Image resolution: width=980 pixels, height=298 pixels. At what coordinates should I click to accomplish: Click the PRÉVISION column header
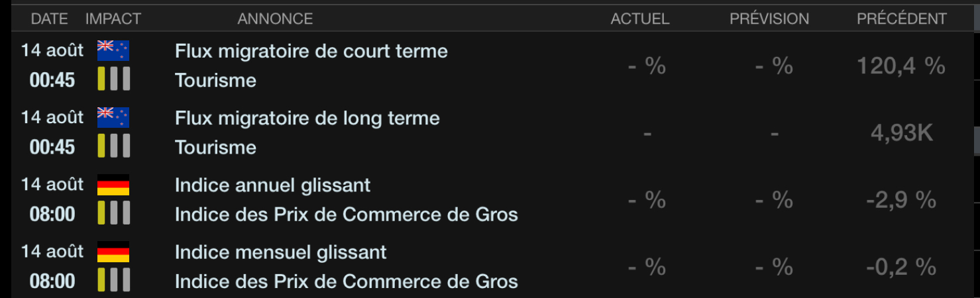tap(769, 19)
